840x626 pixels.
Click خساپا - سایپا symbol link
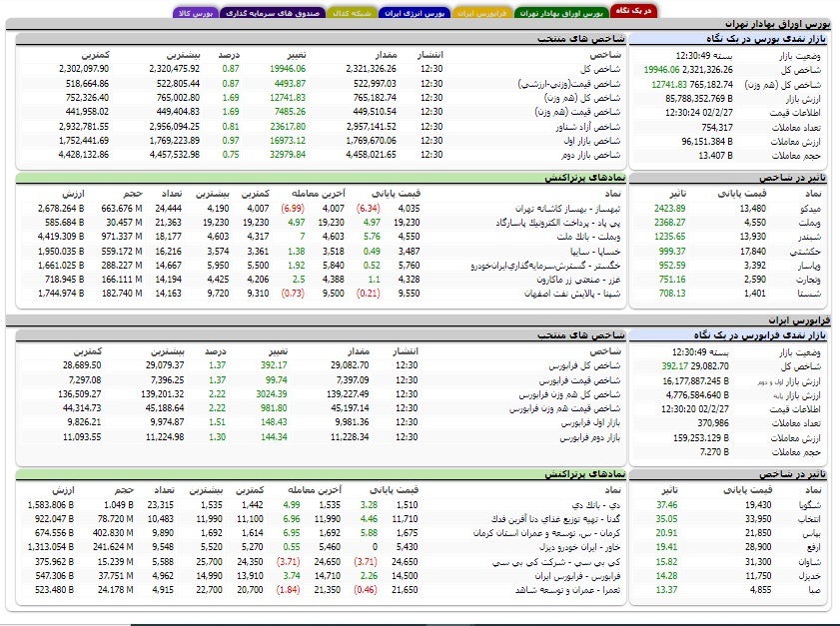[x=595, y=252]
